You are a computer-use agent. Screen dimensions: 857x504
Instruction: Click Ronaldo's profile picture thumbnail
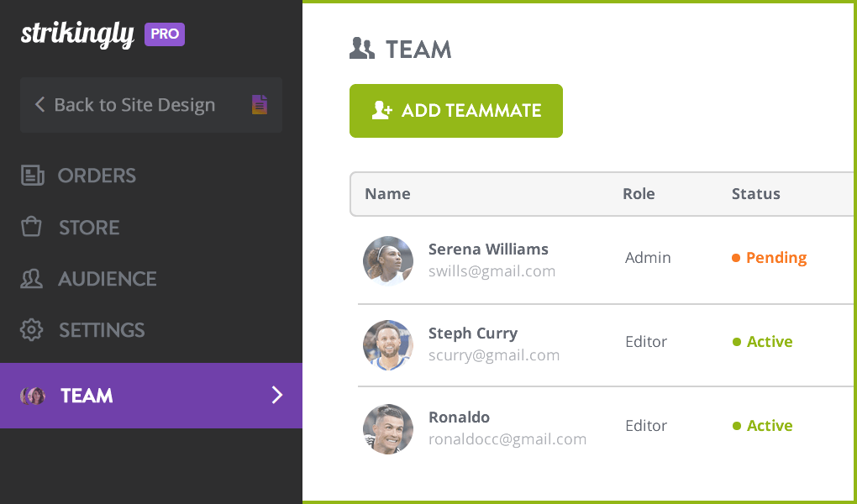(388, 428)
